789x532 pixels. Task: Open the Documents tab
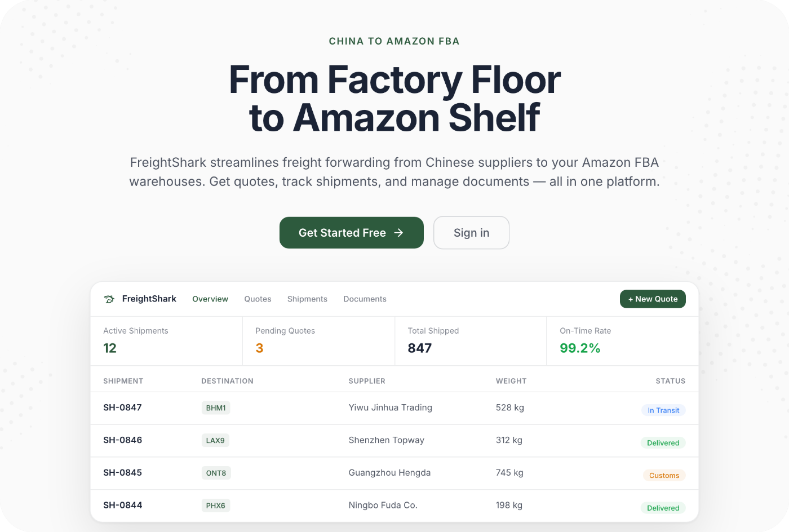(365, 299)
